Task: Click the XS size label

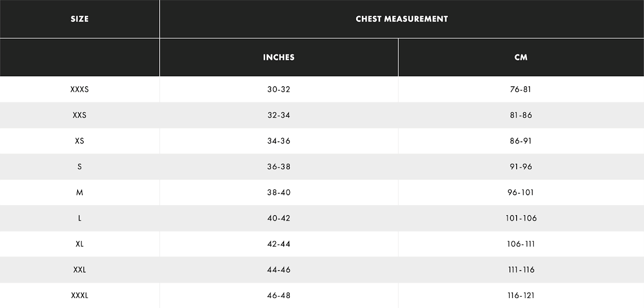Action: tap(80, 141)
